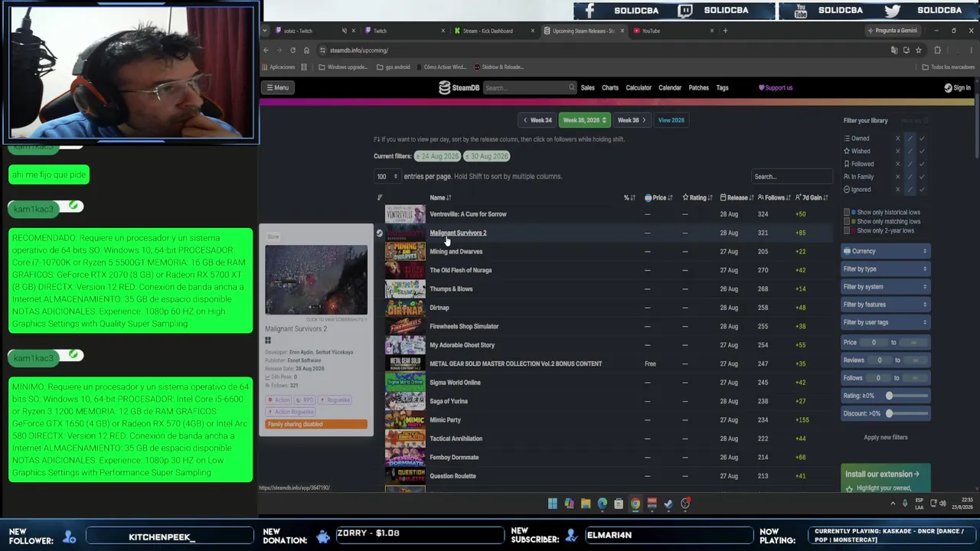Viewport: 980px width, 551px height.
Task: Click the sort icon at table header left
Action: [x=380, y=197]
